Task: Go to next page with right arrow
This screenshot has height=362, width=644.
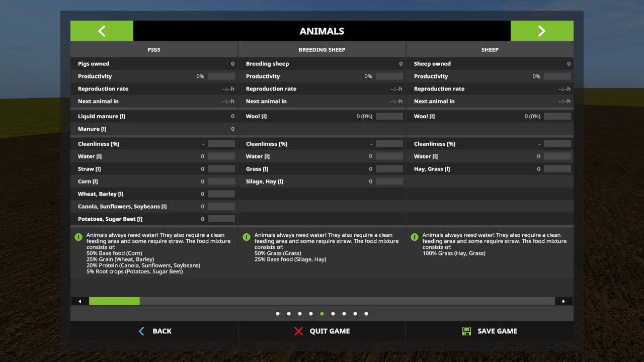Action: pos(542,31)
